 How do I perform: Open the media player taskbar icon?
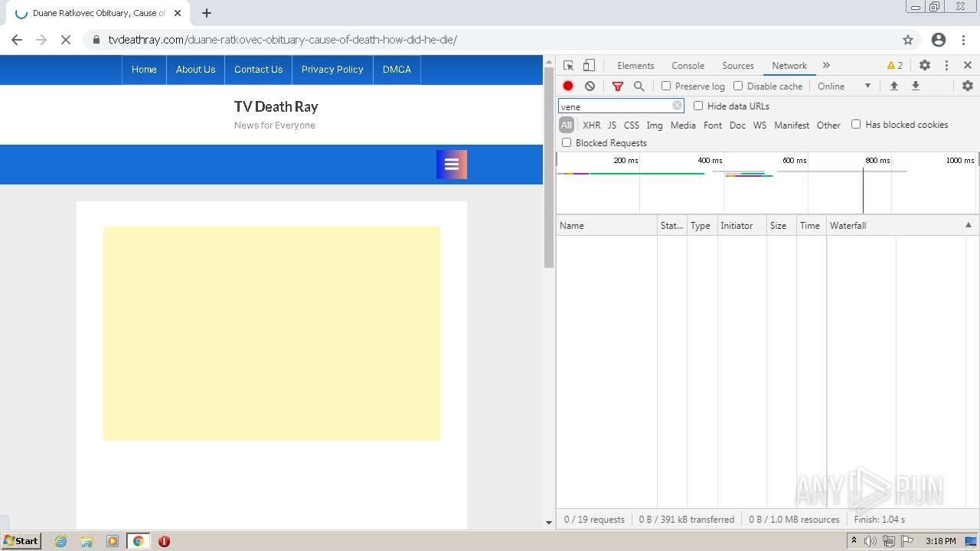pyautogui.click(x=113, y=541)
